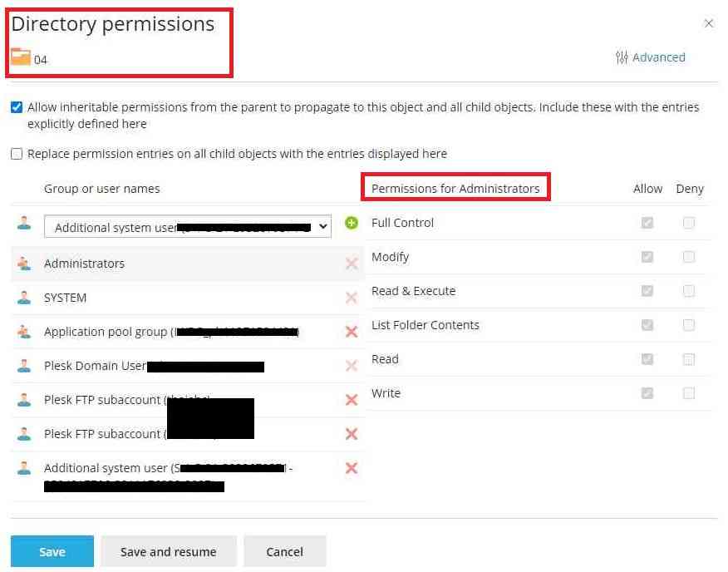The width and height of the screenshot is (728, 572).
Task: Remove the SYSTEM user entry
Action: coord(352,298)
